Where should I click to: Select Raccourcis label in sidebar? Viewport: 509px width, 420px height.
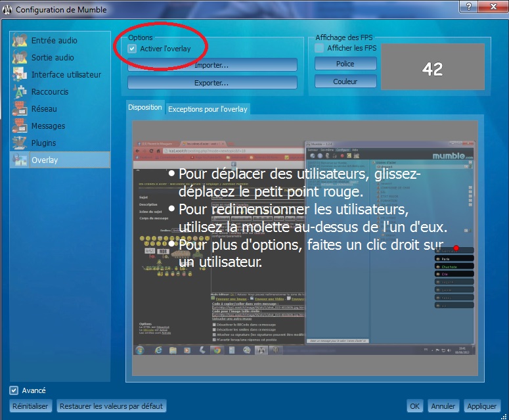50,92
